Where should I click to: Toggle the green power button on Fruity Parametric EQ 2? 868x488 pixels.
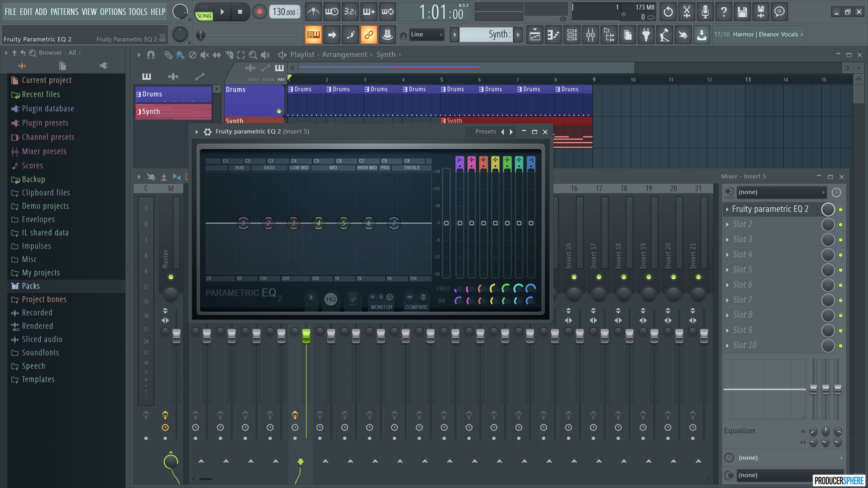tap(842, 208)
